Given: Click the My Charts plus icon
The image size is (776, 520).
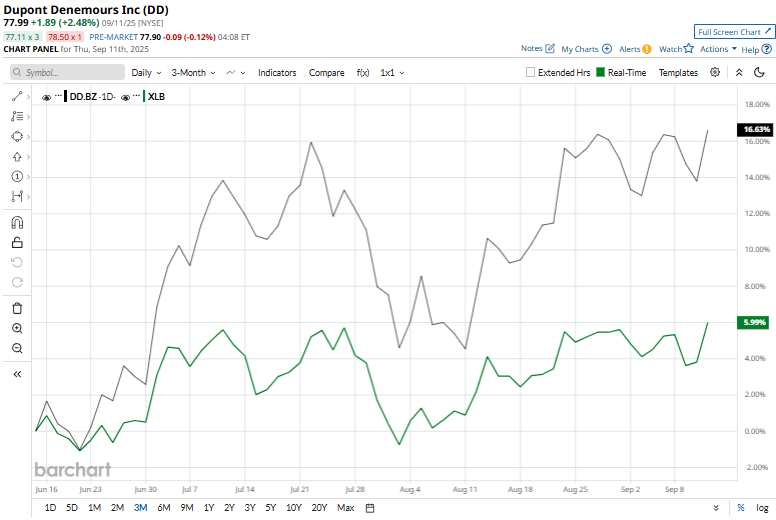Looking at the screenshot, I should (607, 49).
